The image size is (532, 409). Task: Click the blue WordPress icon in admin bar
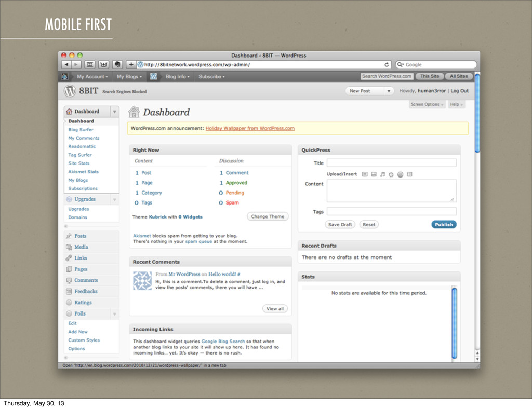click(x=153, y=77)
